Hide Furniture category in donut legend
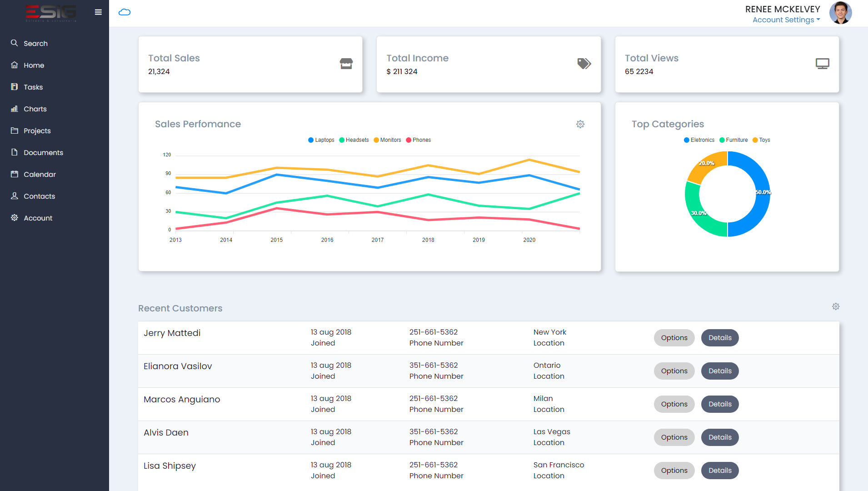This screenshot has height=491, width=868. coord(733,140)
